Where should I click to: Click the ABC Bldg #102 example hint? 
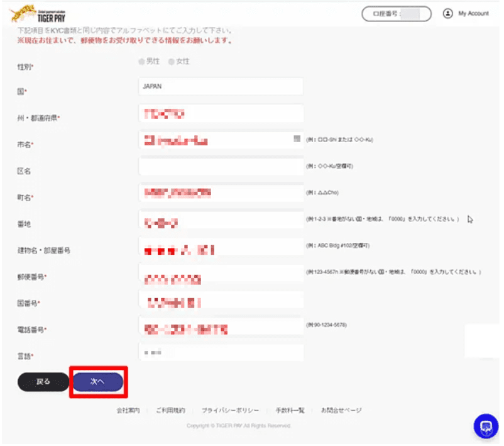(x=337, y=245)
